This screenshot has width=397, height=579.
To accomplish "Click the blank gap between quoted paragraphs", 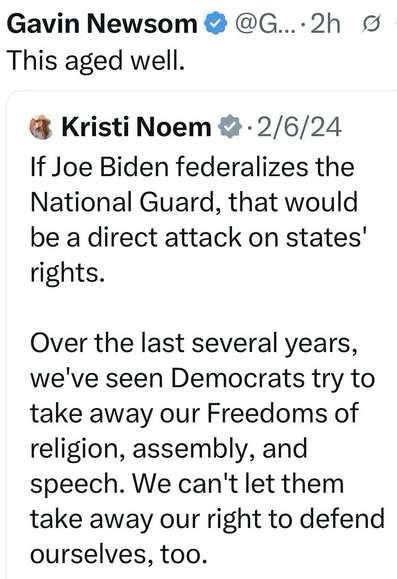I will coord(199,308).
